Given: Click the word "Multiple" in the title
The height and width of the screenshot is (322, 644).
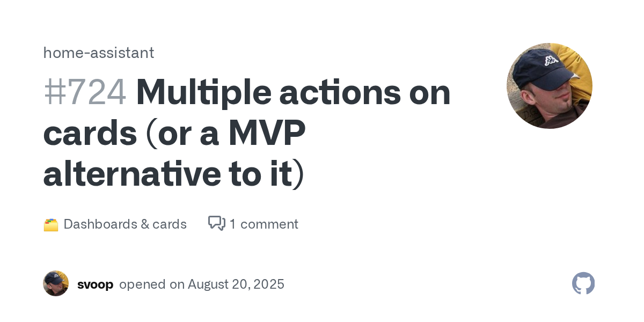Looking at the screenshot, I should click(203, 92).
